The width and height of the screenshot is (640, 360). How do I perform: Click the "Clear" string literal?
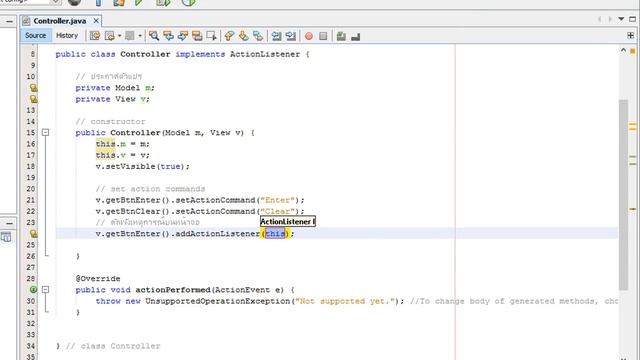tap(278, 211)
